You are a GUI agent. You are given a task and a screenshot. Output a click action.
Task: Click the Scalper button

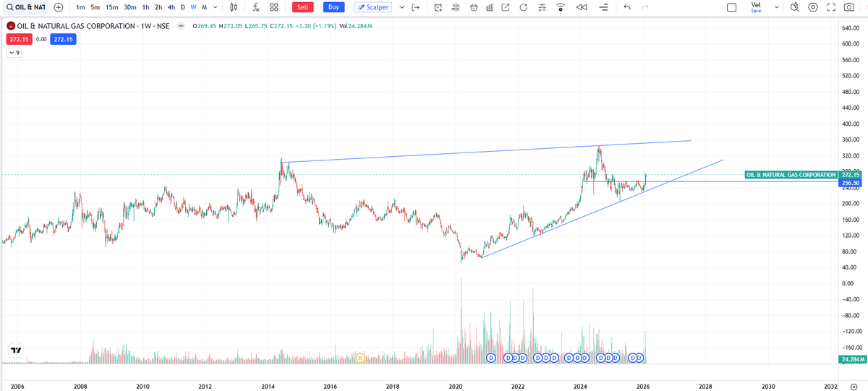373,7
